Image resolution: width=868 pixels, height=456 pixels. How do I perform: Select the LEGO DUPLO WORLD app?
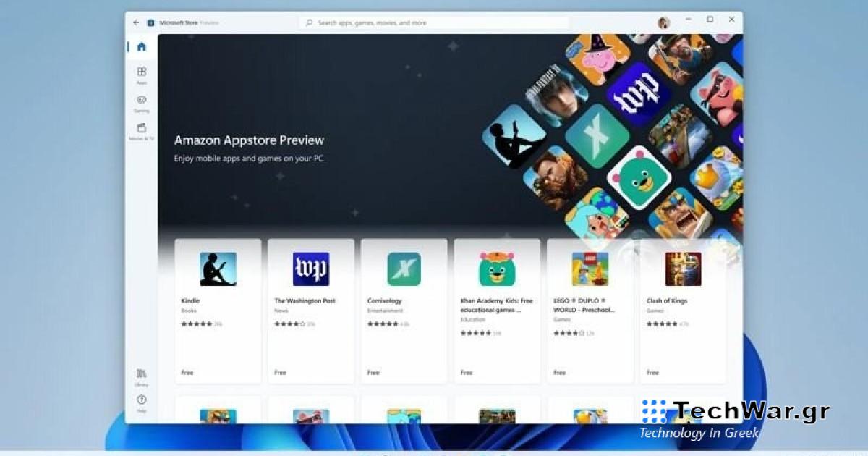590,269
